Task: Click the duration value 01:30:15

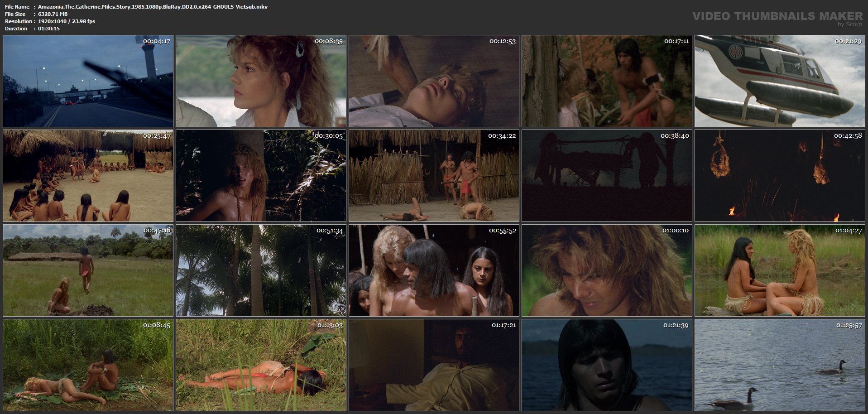Action: click(49, 29)
